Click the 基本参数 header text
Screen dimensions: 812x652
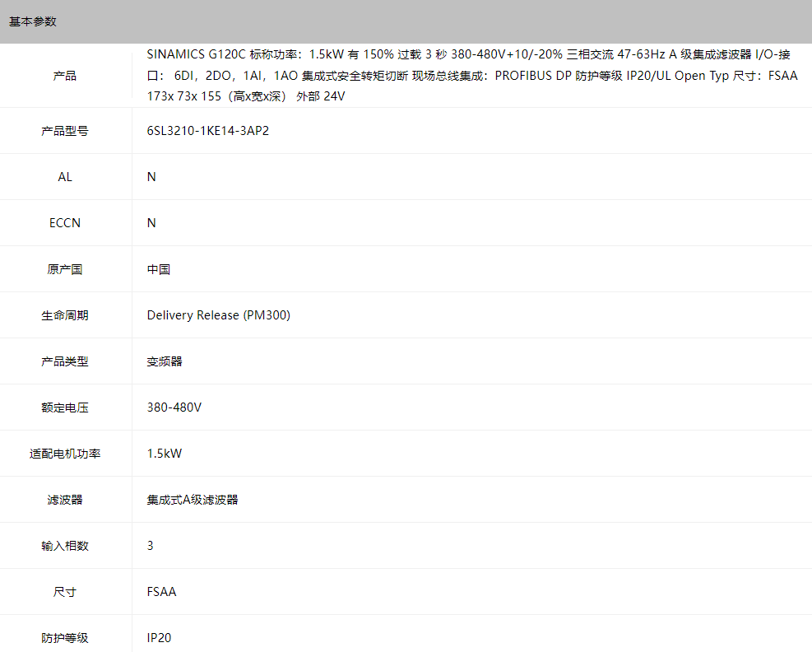(33, 21)
